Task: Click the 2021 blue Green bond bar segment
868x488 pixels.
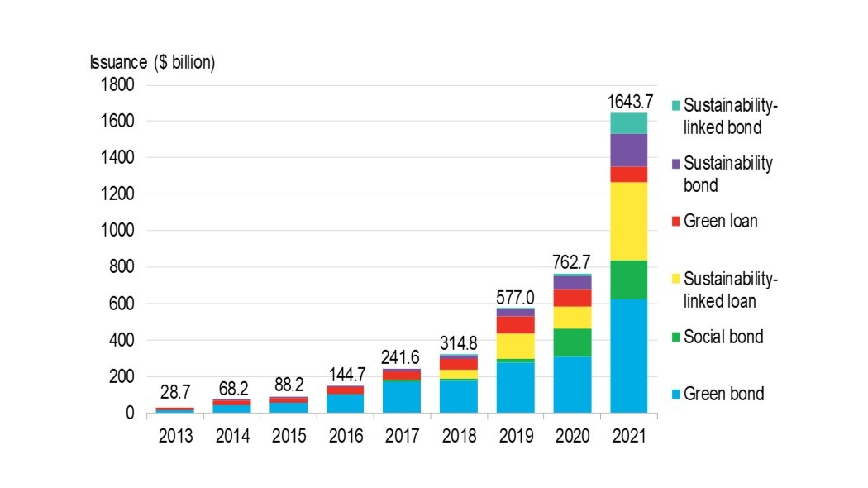Action: pyautogui.click(x=629, y=356)
